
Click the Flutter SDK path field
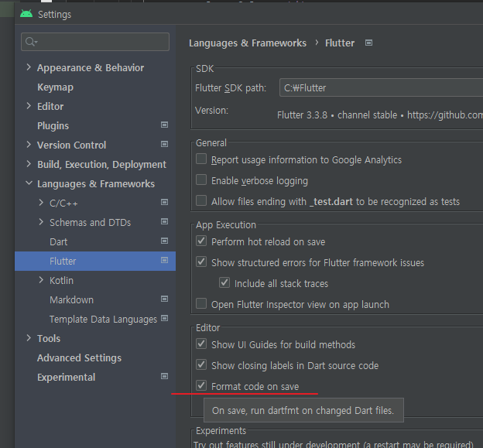[381, 87]
